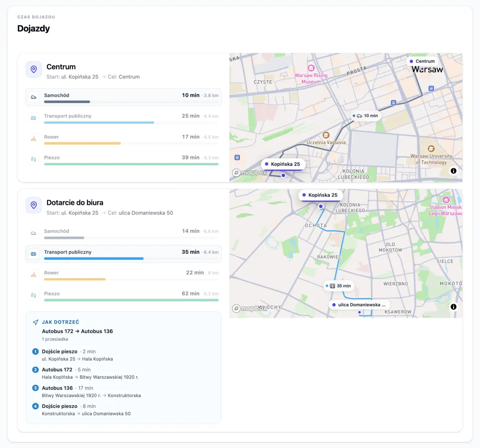Choose Rower 17 min route to Centrum
This screenshot has width=480, height=448.
123,139
